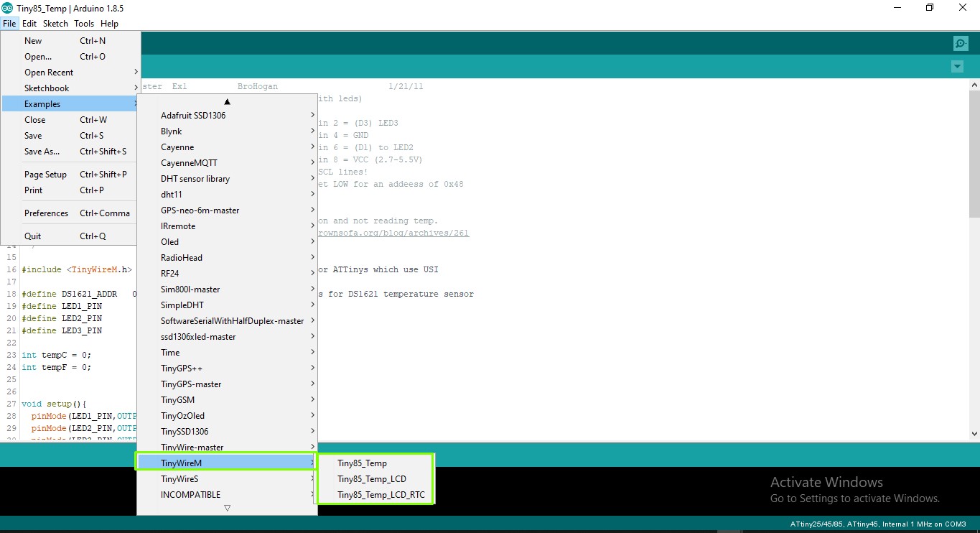This screenshot has height=533, width=980.
Task: Click the 'int tempF = 0;' code line
Action: point(57,367)
